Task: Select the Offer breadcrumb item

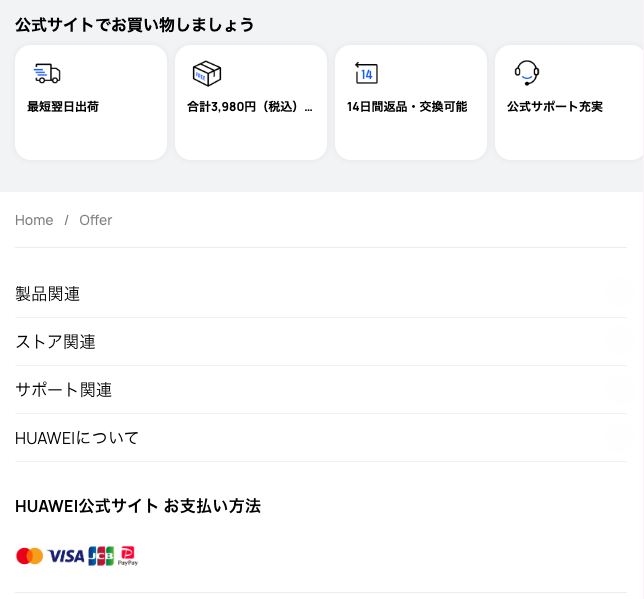Action: [x=96, y=220]
